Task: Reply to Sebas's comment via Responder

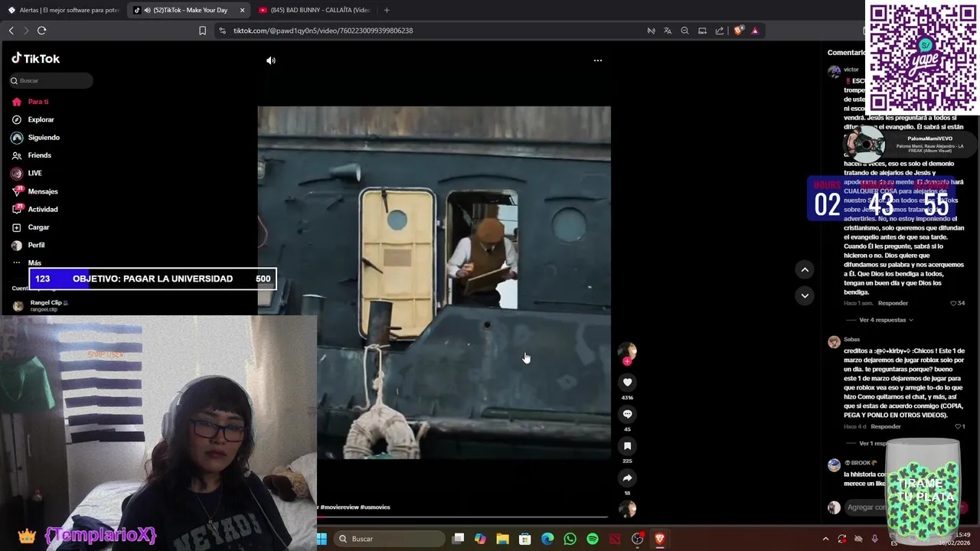Action: 886,426
